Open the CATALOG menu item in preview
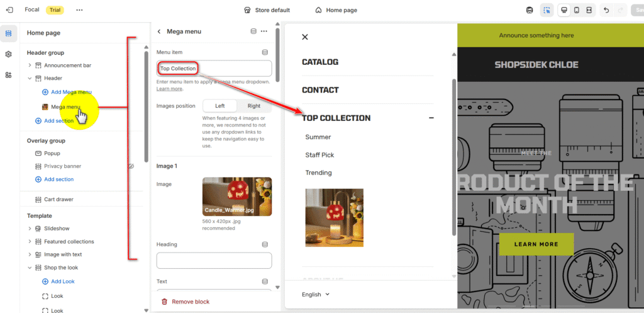Viewport: 644px width, 313px height. click(320, 62)
